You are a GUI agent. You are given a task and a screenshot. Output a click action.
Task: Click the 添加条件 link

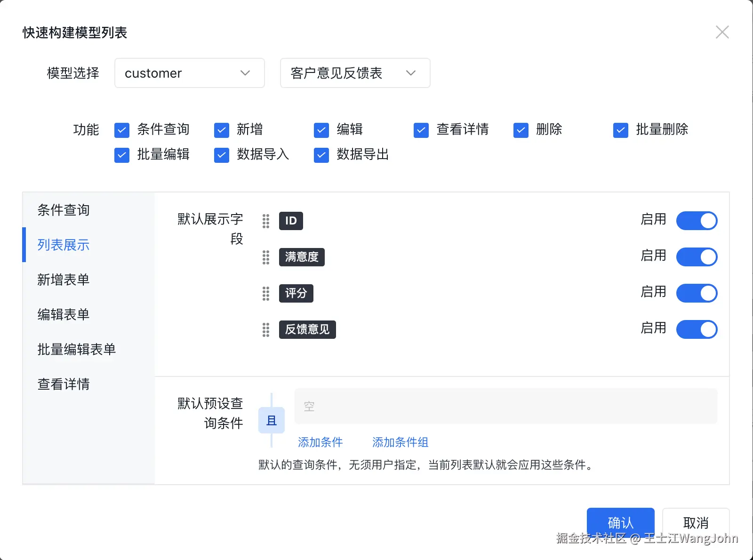320,442
